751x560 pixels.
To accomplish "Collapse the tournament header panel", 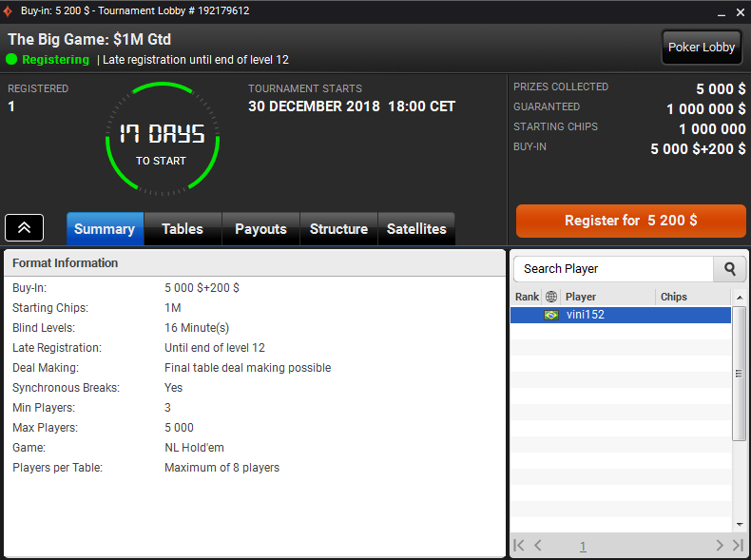I will [24, 228].
